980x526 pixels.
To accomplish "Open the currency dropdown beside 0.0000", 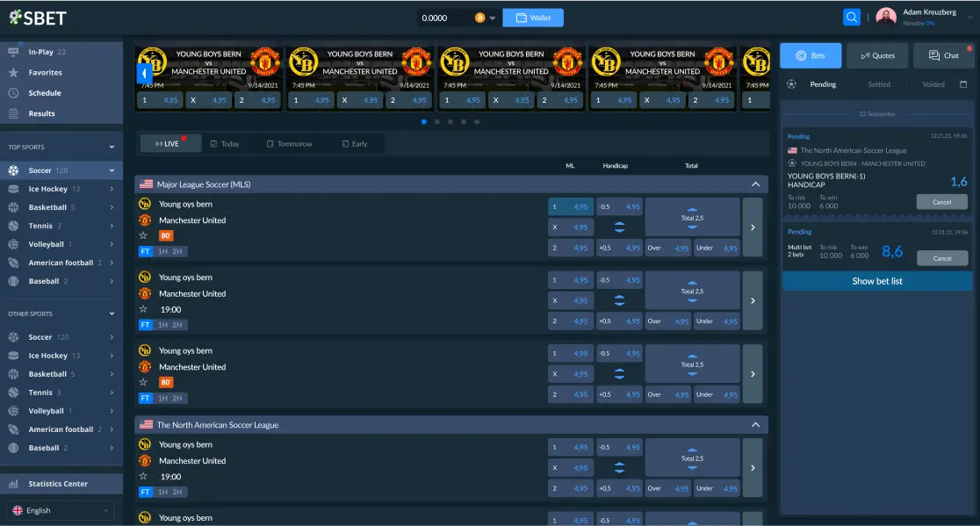I will click(492, 17).
